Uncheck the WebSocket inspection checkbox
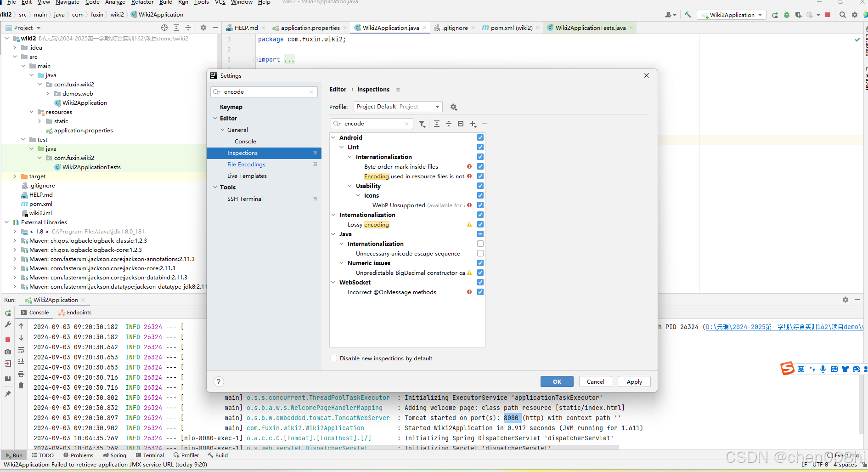This screenshot has height=472, width=868. click(480, 282)
